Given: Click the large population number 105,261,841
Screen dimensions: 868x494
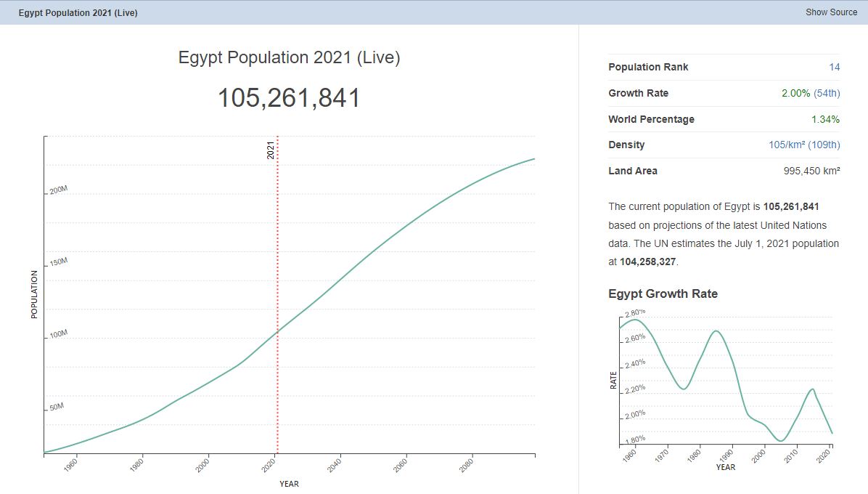Looking at the screenshot, I should (289, 98).
